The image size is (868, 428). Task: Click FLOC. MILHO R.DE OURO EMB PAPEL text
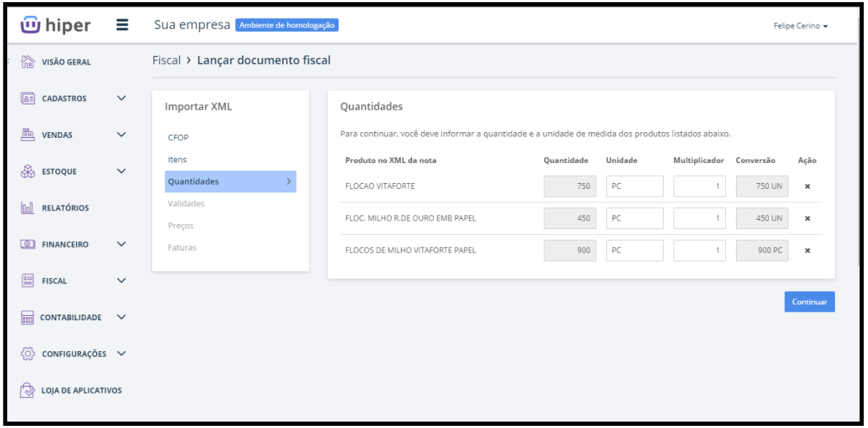(411, 218)
